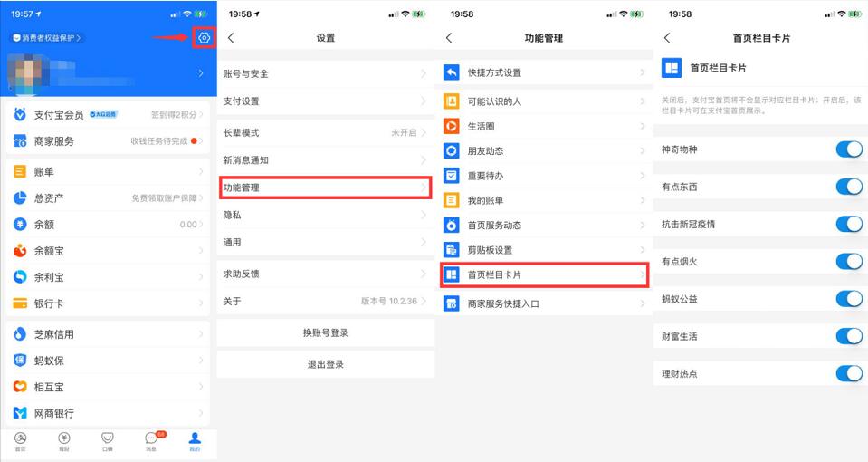The width and height of the screenshot is (868, 462).
Task: Select the 我的 bottom tab
Action: click(x=195, y=441)
